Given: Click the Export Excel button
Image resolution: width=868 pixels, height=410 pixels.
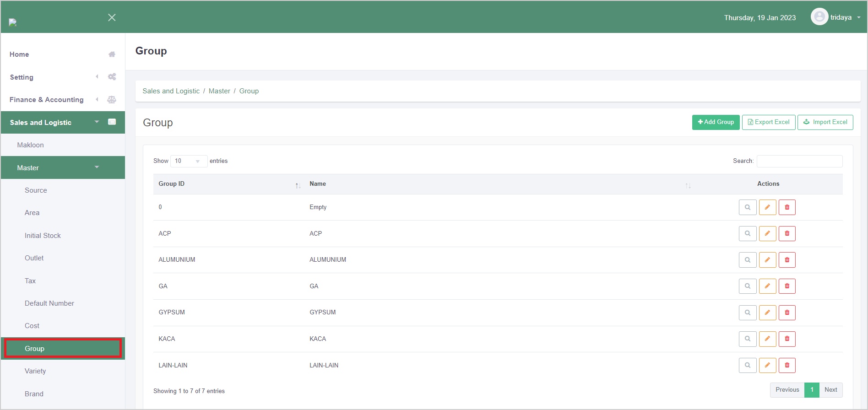Looking at the screenshot, I should [x=768, y=122].
